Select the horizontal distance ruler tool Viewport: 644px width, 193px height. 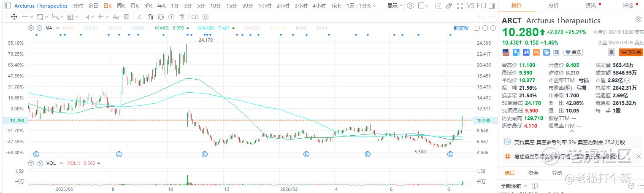click(86, 17)
